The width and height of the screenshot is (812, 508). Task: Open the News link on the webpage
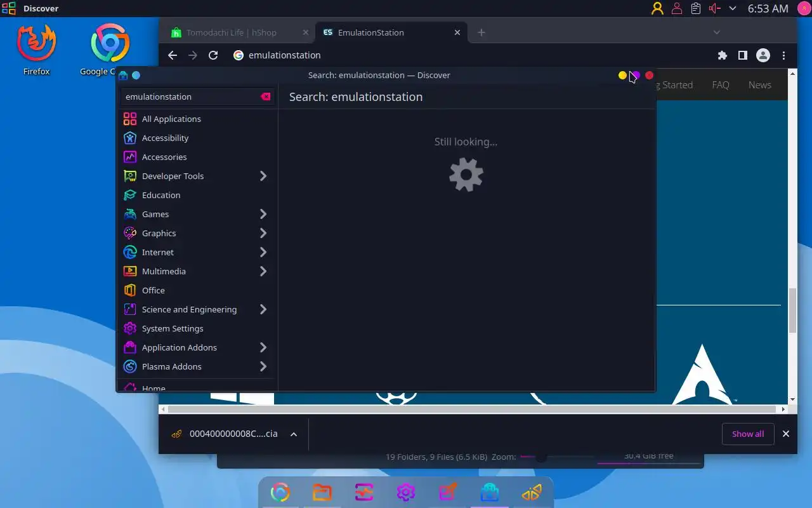click(x=760, y=84)
